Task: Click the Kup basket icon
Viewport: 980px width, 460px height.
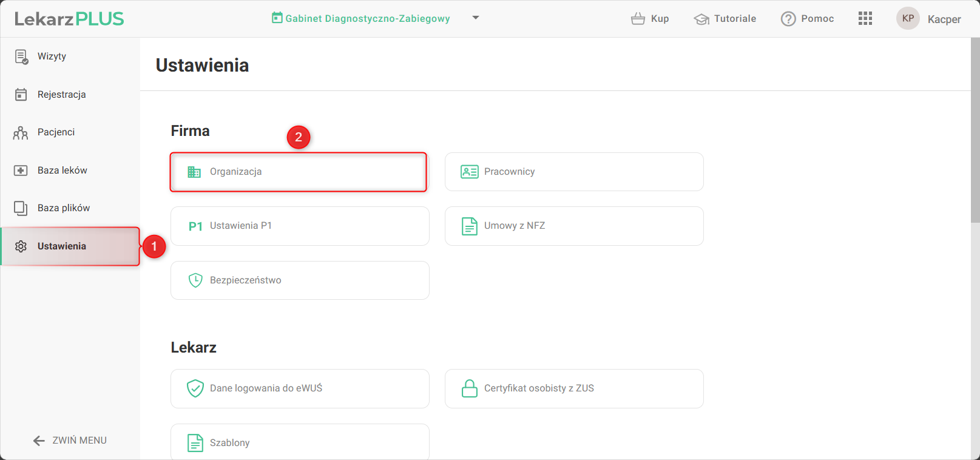Action: [638, 19]
